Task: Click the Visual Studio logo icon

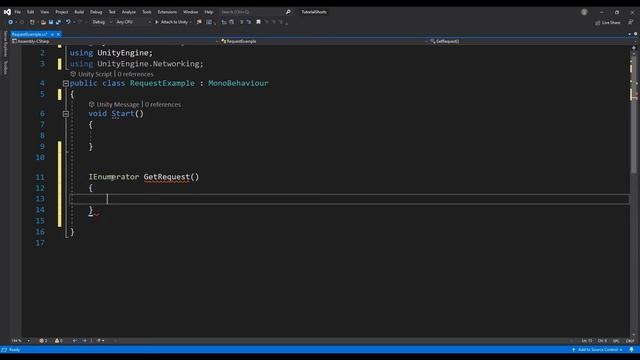Action: [x=7, y=12]
